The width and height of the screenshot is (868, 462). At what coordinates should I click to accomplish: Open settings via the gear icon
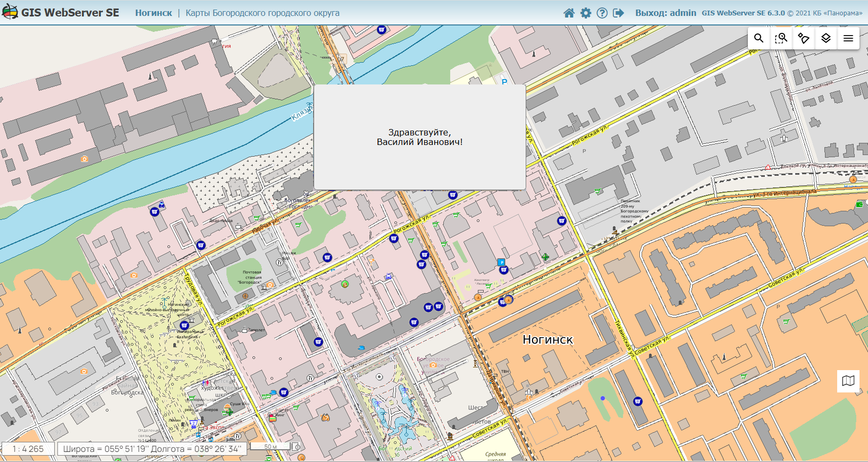585,13
